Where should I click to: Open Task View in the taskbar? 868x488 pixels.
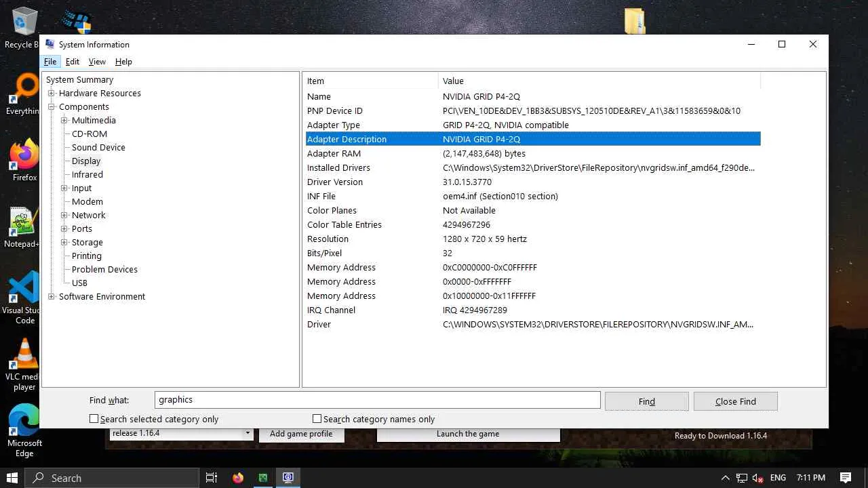[212, 478]
